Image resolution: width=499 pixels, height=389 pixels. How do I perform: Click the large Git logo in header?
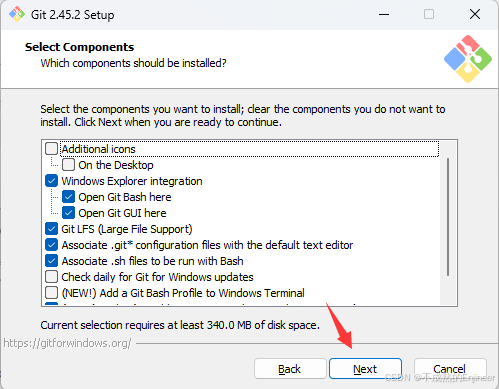[x=468, y=59]
